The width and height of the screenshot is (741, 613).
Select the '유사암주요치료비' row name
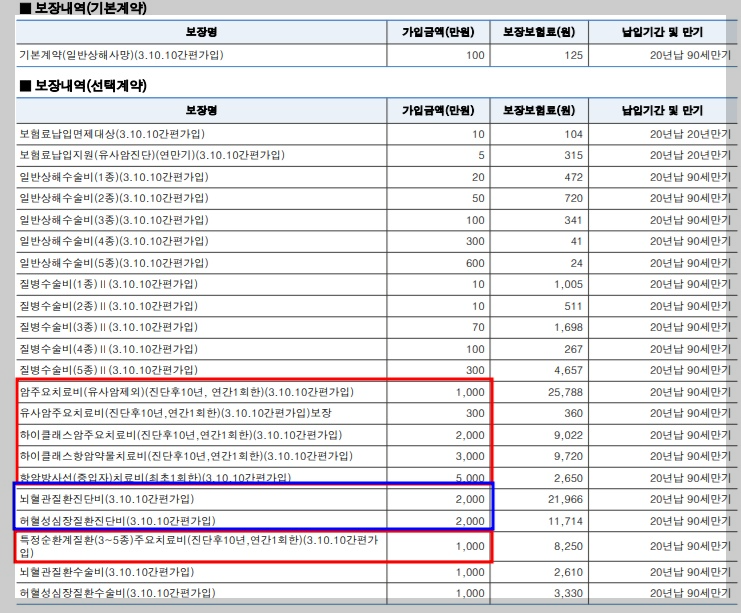click(175, 413)
